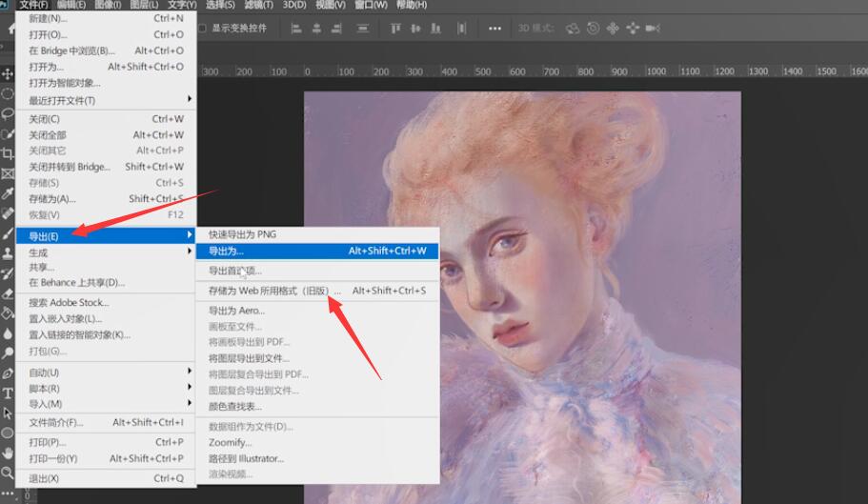Screen dimensions: 868x504
Task: Select the Eyedropper tool
Action: tap(8, 193)
